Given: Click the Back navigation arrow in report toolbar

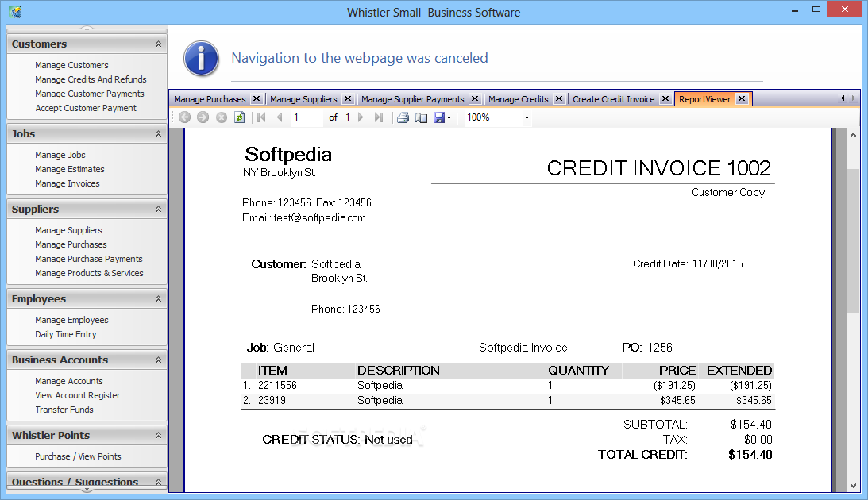Looking at the screenshot, I should click(x=185, y=117).
